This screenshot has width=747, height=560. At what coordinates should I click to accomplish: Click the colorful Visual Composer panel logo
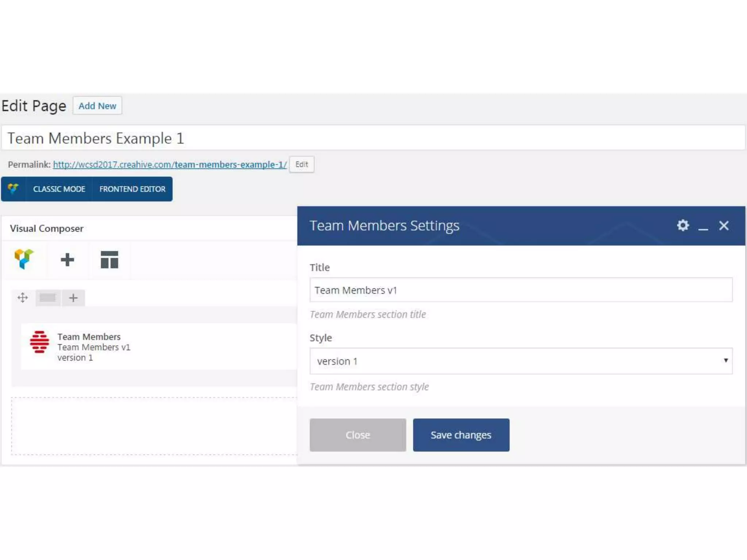click(24, 259)
